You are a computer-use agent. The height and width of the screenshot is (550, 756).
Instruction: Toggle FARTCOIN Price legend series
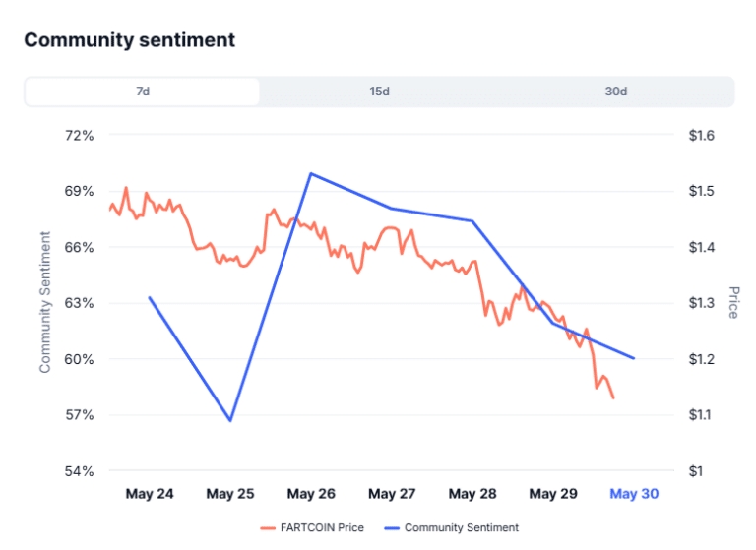pyautogui.click(x=324, y=528)
